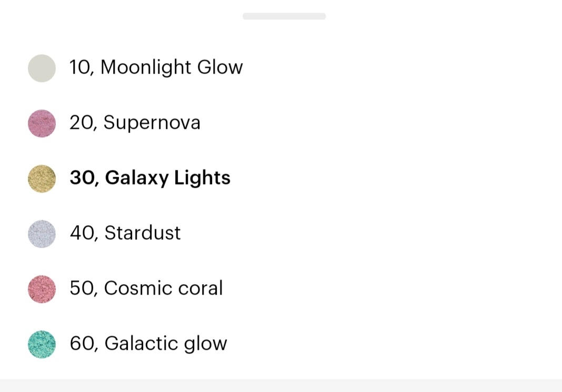Tap the grey sheet handle at top

284,16
